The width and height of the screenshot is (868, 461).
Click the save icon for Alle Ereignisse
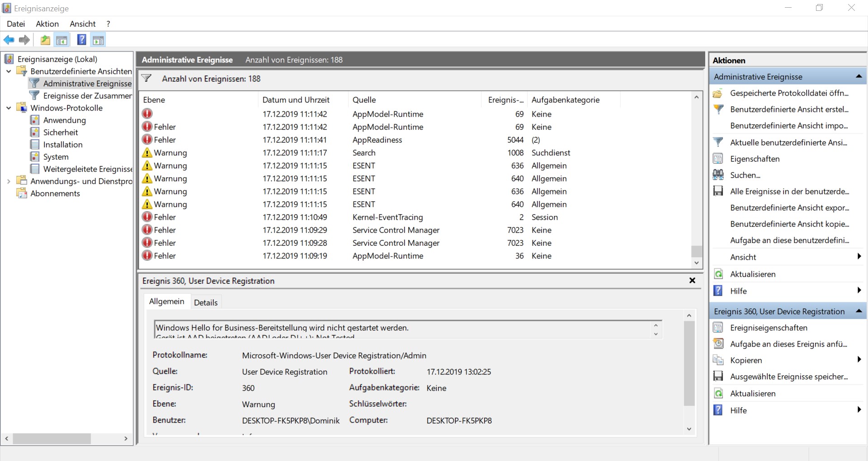(718, 191)
